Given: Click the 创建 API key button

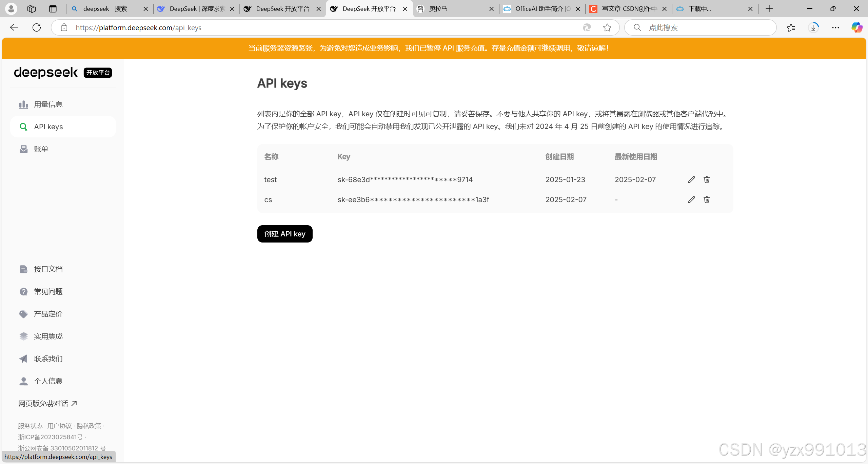Looking at the screenshot, I should tap(284, 234).
